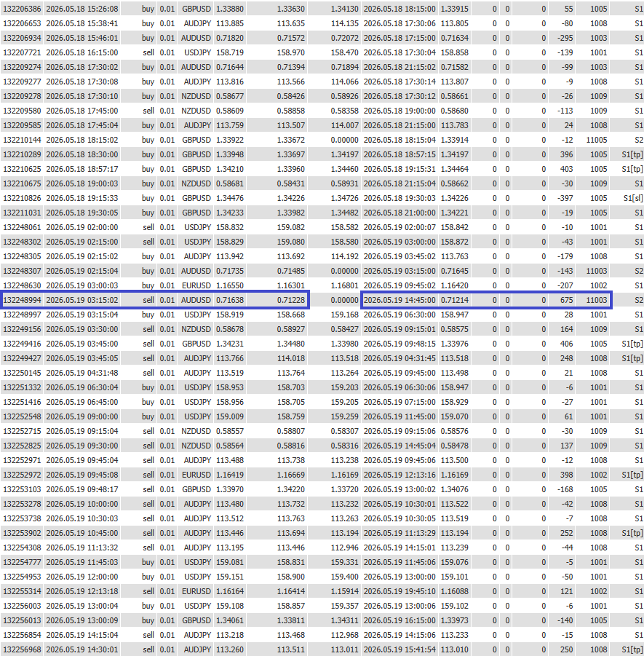The image size is (644, 656).
Task: Select open price 159.151
Action: (229, 577)
